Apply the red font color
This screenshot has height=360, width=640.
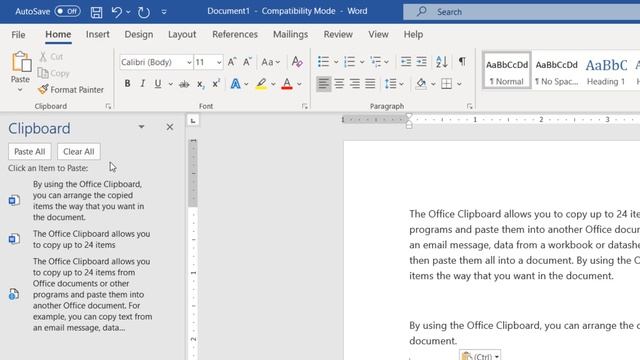pyautogui.click(x=287, y=84)
